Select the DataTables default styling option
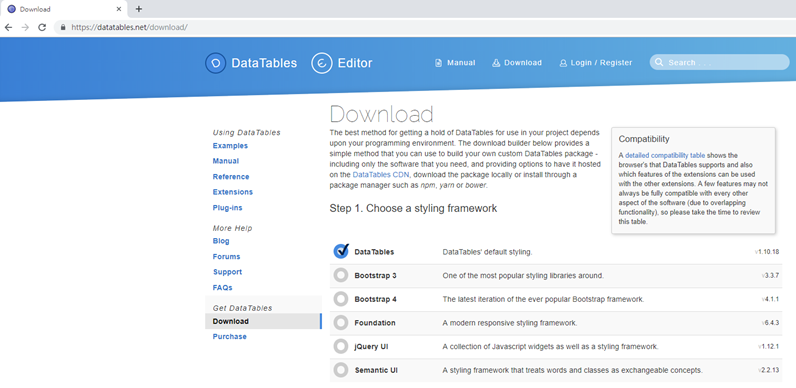The width and height of the screenshot is (796, 388). (341, 251)
